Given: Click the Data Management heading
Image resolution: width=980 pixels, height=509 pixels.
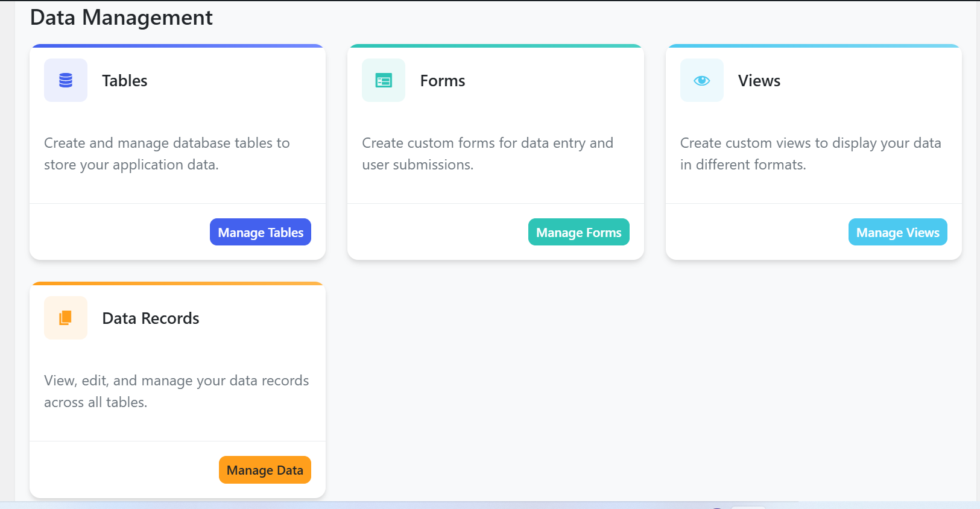Looking at the screenshot, I should 121,17.
